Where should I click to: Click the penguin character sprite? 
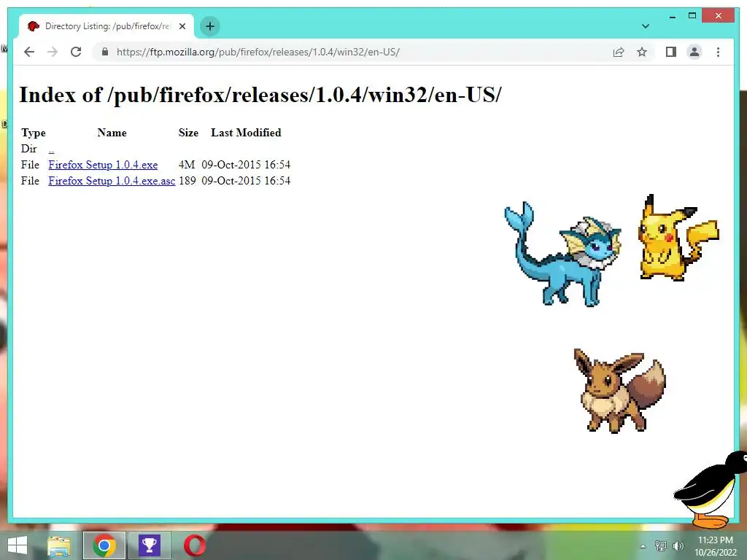coord(711,491)
